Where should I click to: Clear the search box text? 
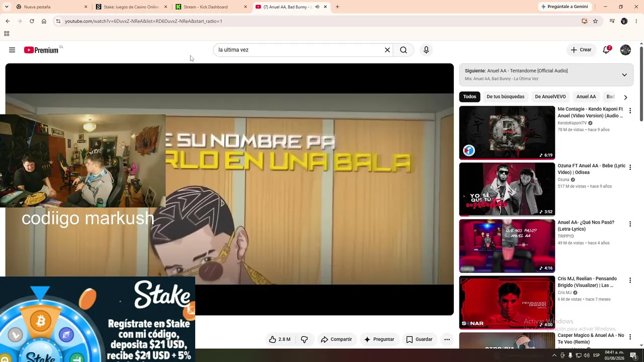coord(387,50)
